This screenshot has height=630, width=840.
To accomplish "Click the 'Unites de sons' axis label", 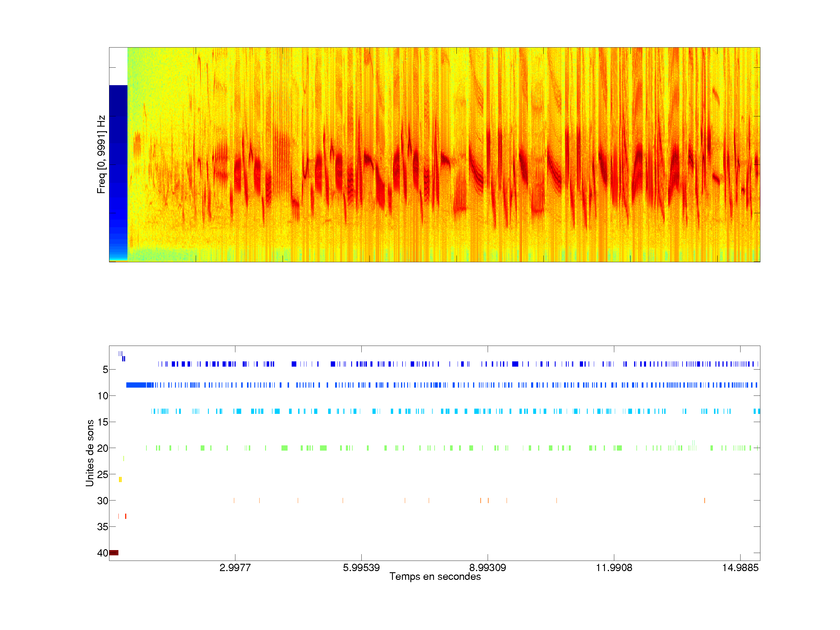I will (90, 453).
